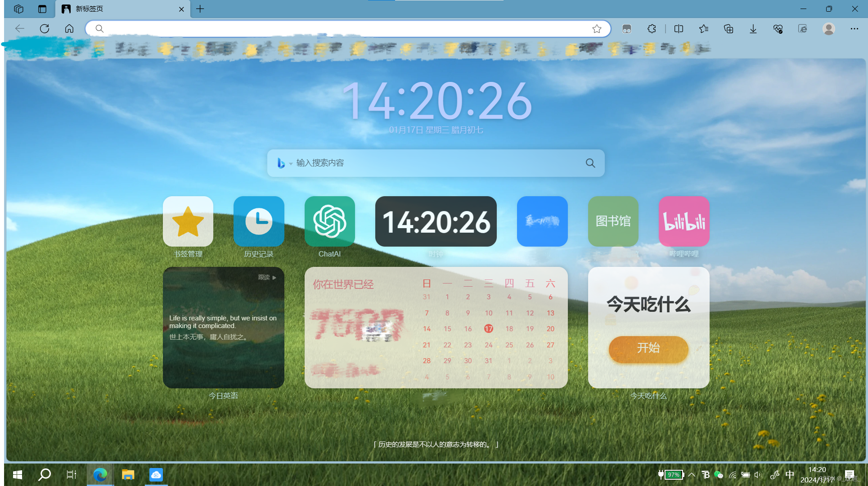
Task: Open Collections in the Edge toolbar
Action: pos(728,28)
